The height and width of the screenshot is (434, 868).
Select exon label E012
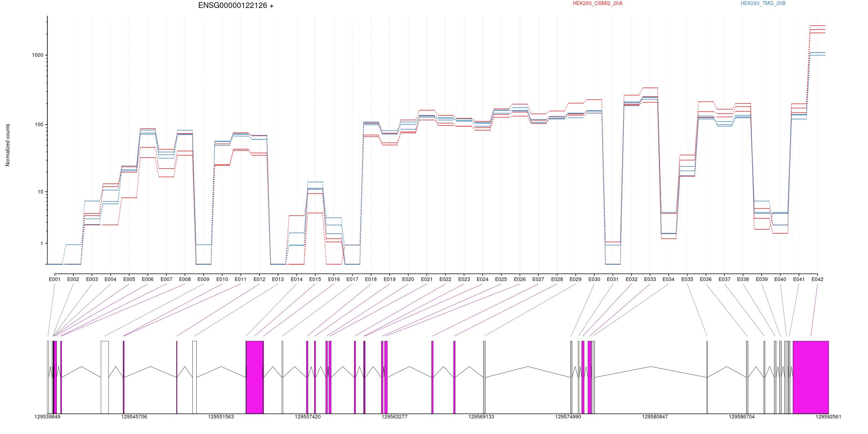coord(259,279)
